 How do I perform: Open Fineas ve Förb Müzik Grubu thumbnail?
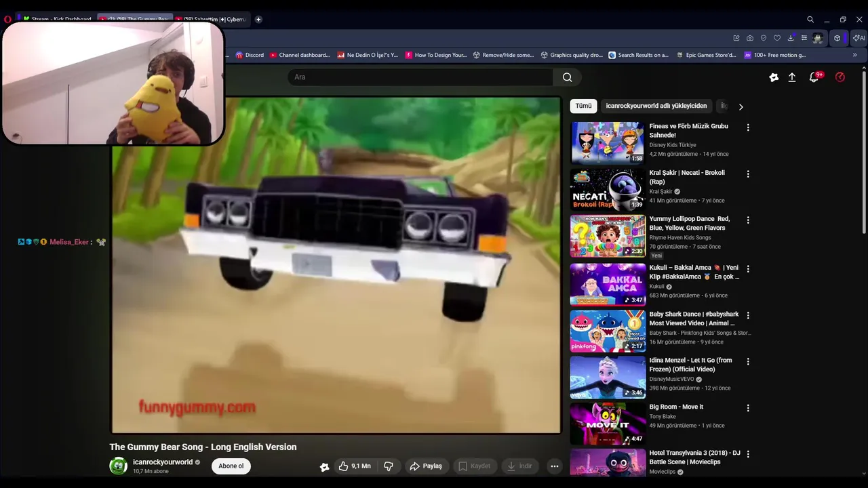click(608, 143)
